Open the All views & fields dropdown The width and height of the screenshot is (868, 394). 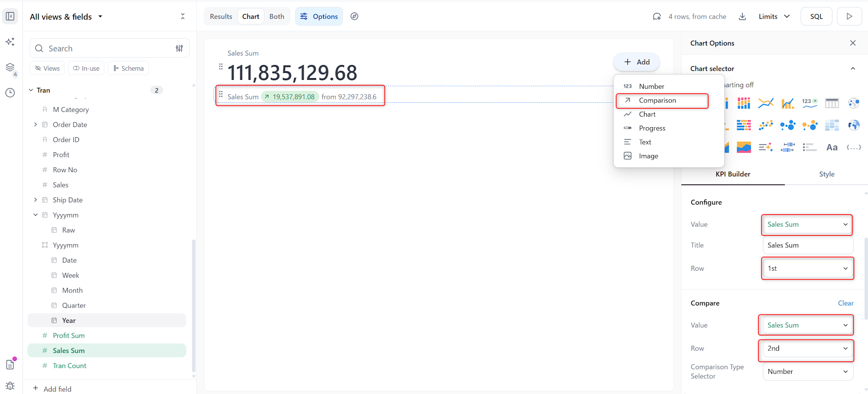(x=66, y=16)
